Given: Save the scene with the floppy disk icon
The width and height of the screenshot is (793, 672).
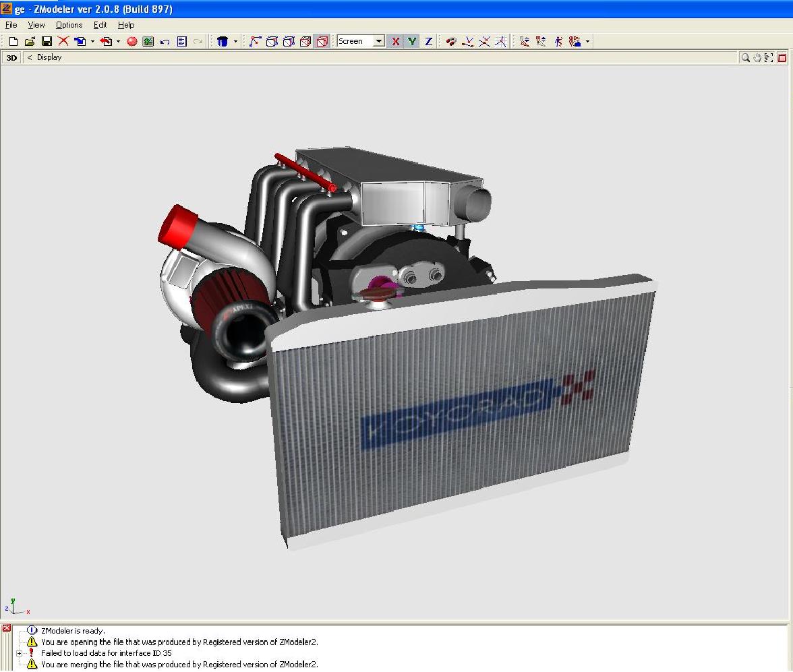Looking at the screenshot, I should click(47, 42).
